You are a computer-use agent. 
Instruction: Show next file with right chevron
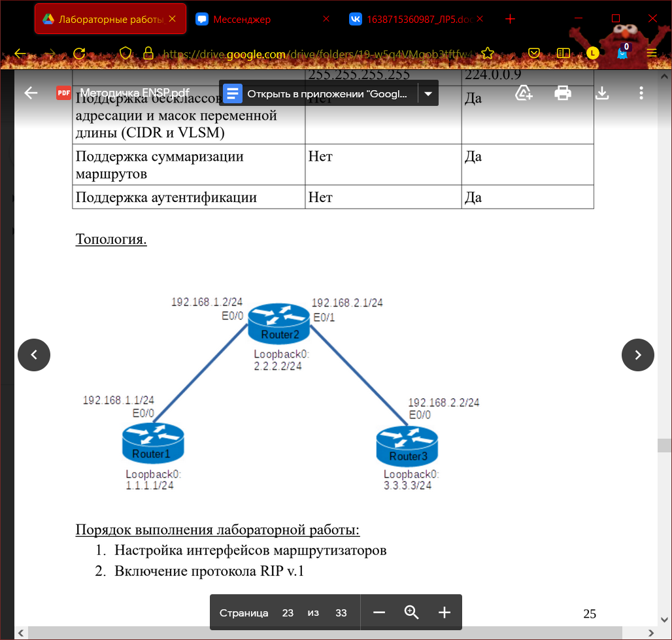coord(638,355)
